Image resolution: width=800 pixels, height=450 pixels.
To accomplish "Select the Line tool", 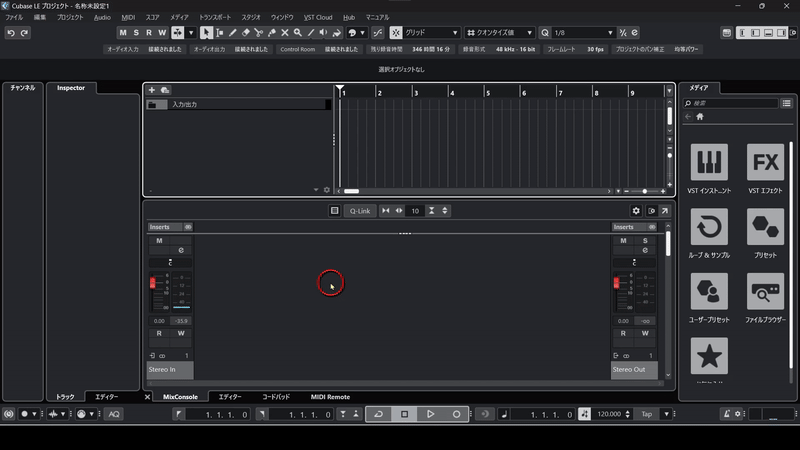I will 311,33.
